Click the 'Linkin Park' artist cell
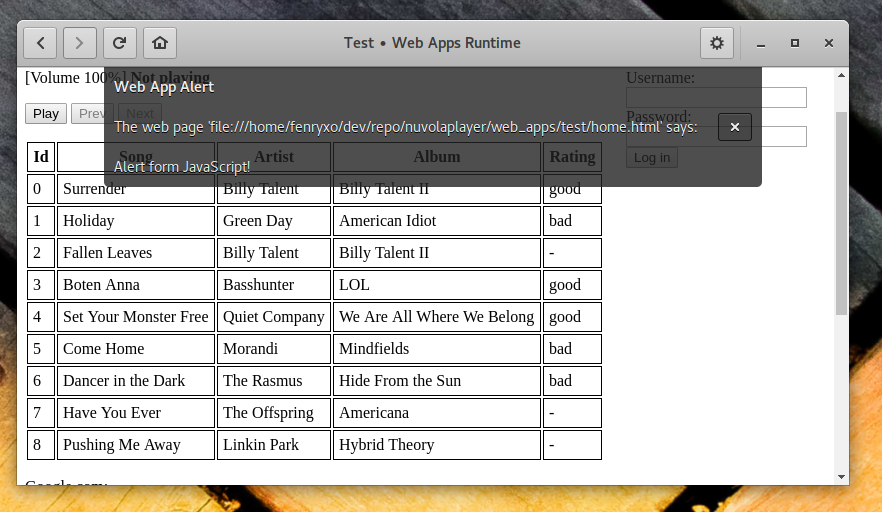Screen dimensions: 882x512 click(x=274, y=445)
